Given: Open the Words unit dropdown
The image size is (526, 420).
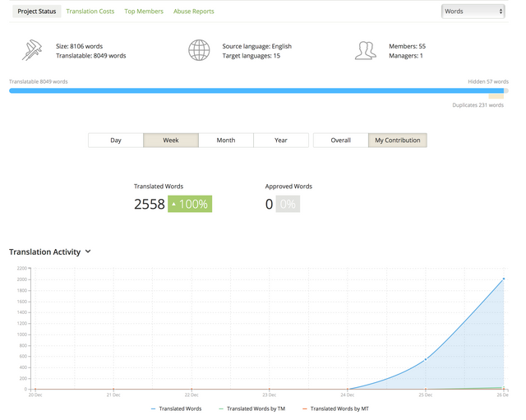Looking at the screenshot, I should (x=473, y=12).
